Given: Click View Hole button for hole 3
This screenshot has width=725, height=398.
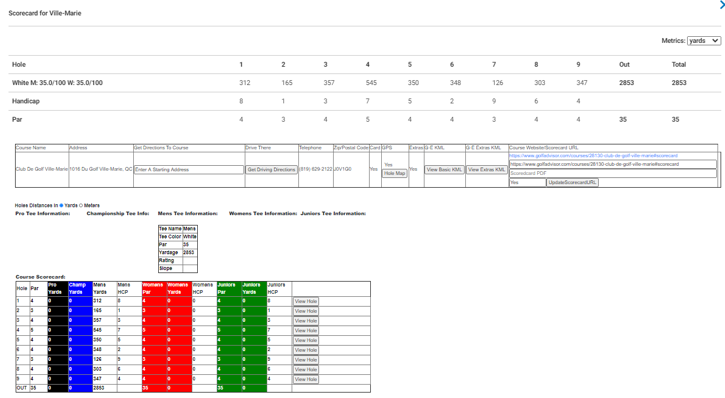Looking at the screenshot, I should (306, 321).
